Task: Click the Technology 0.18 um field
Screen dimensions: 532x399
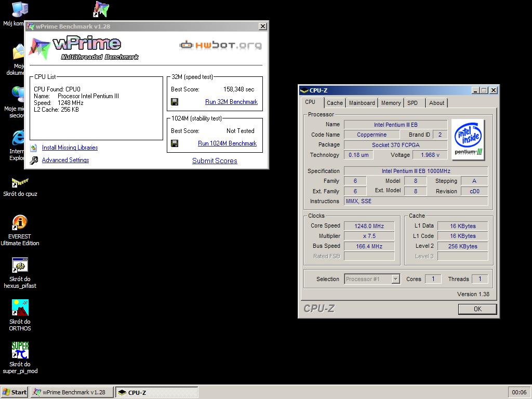Action: (x=358, y=155)
